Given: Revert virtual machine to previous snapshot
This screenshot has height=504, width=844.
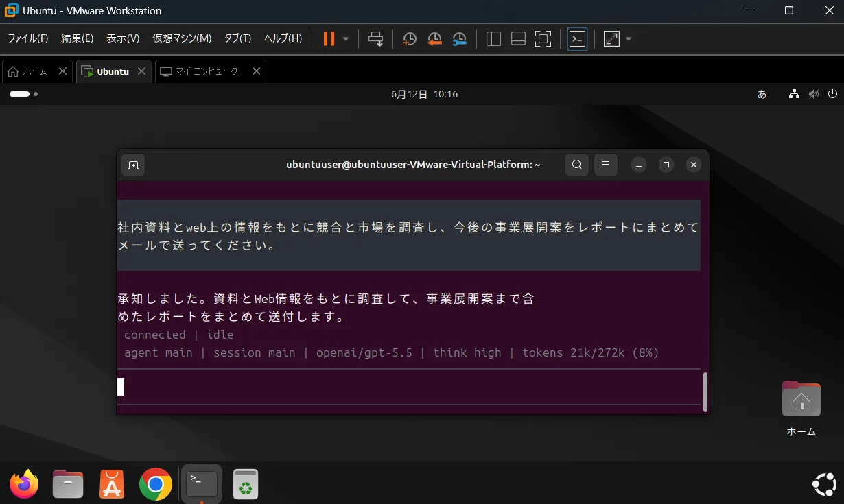Looking at the screenshot, I should (x=434, y=39).
